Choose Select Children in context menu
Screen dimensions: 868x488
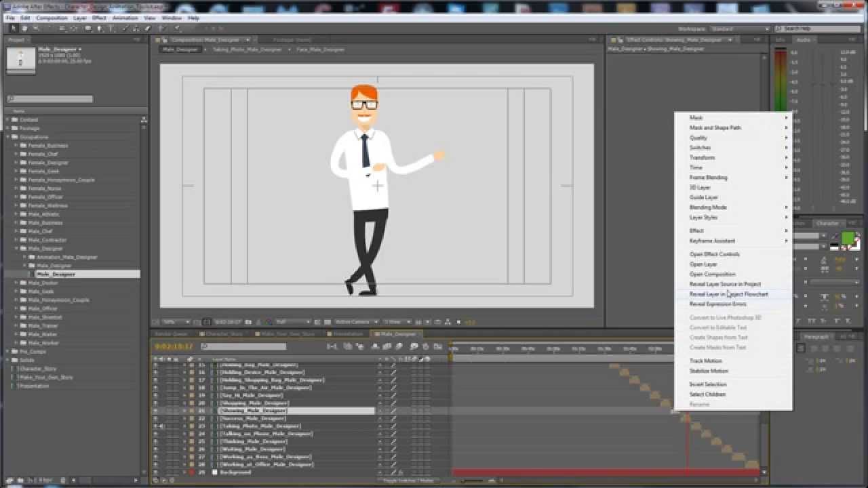click(707, 394)
